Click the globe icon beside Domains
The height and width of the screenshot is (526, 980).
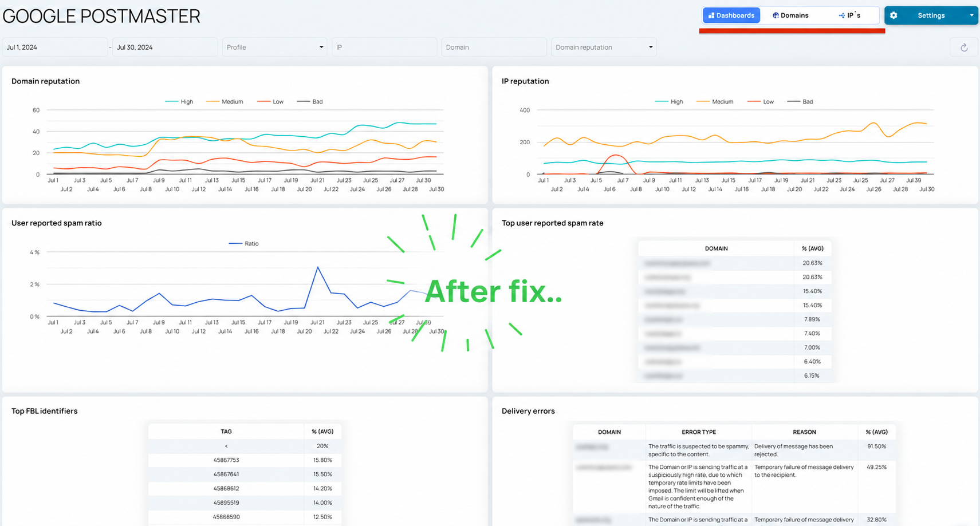pyautogui.click(x=776, y=15)
